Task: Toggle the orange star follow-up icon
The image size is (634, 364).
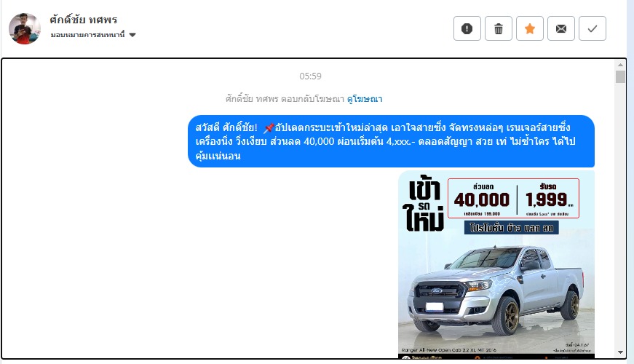Action: tap(530, 28)
